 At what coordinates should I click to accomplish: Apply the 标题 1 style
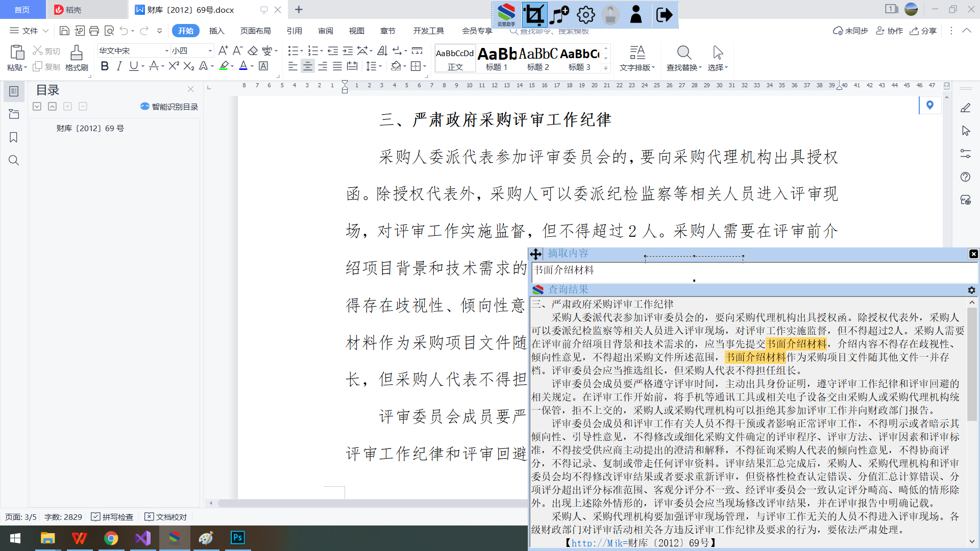pyautogui.click(x=497, y=58)
